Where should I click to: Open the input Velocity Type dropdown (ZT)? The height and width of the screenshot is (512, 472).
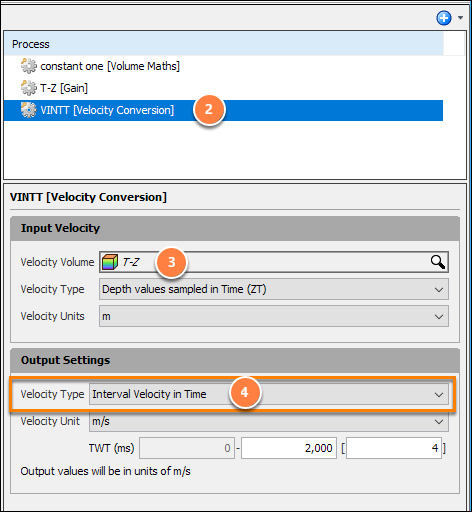coord(274,289)
